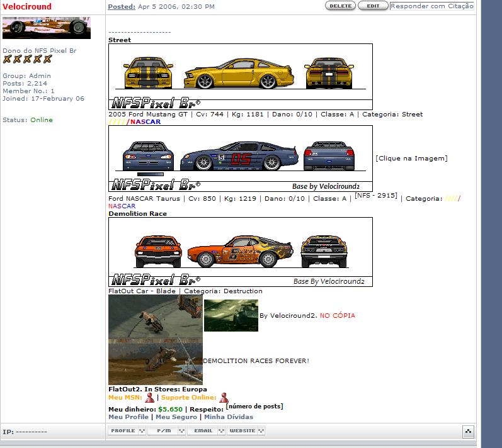Click the FlatOut demolition derby screenshot

tap(156, 340)
